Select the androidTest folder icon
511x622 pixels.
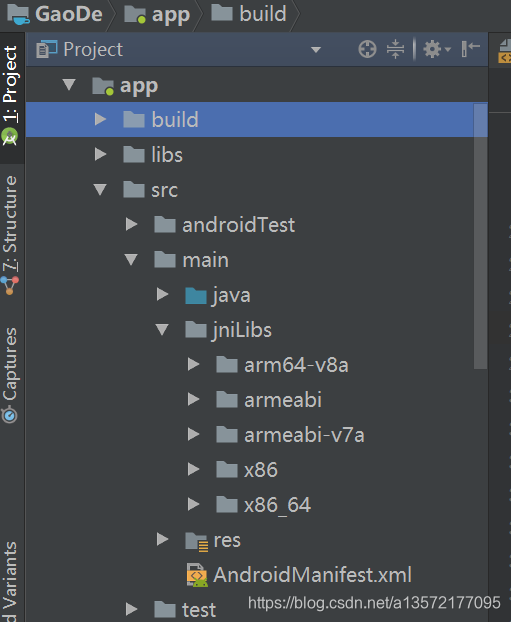tap(165, 225)
